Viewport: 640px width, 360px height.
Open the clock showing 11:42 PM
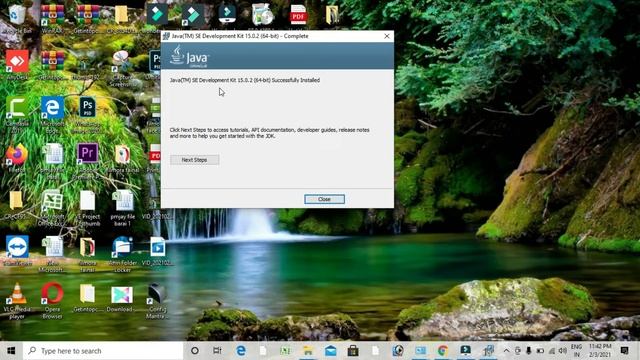tap(600, 351)
